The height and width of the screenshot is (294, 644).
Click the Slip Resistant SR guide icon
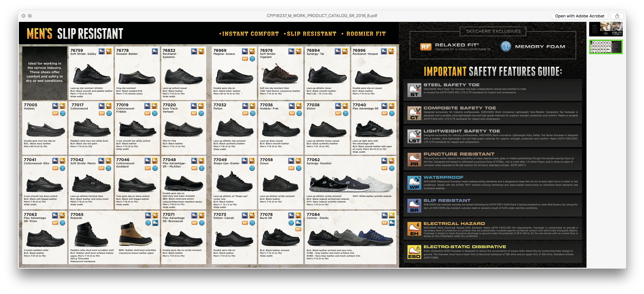(414, 206)
